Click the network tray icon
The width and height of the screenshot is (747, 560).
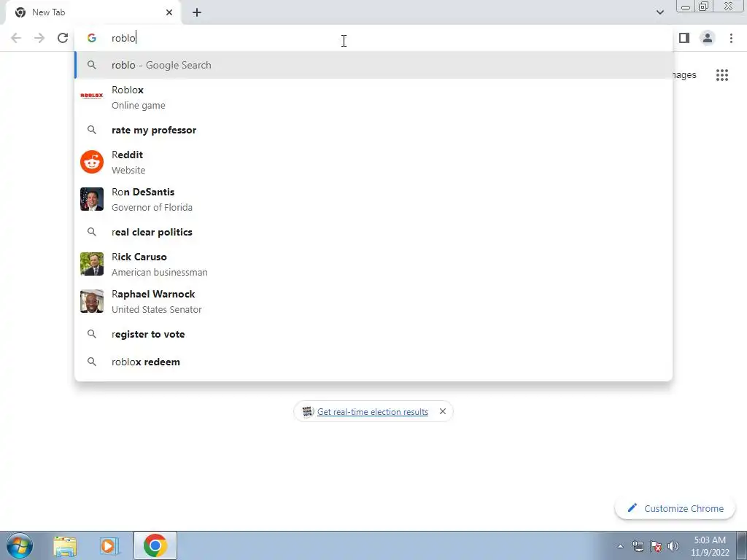tap(638, 547)
